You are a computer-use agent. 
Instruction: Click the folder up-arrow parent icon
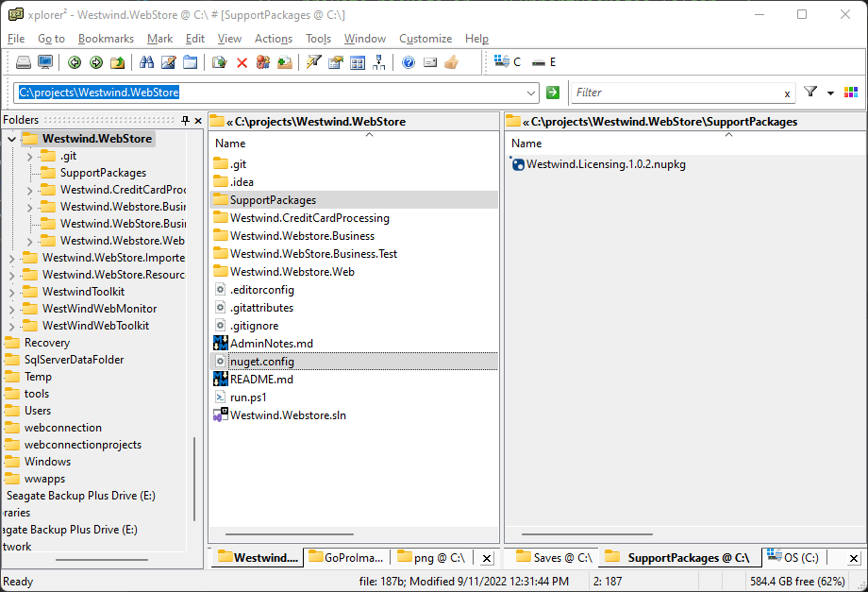(x=117, y=62)
